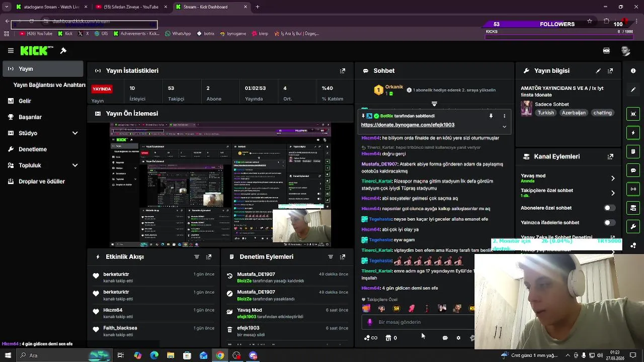Open Yavaş mod options arrow
Image resolution: width=644 pixels, height=362 pixels.
613,178
